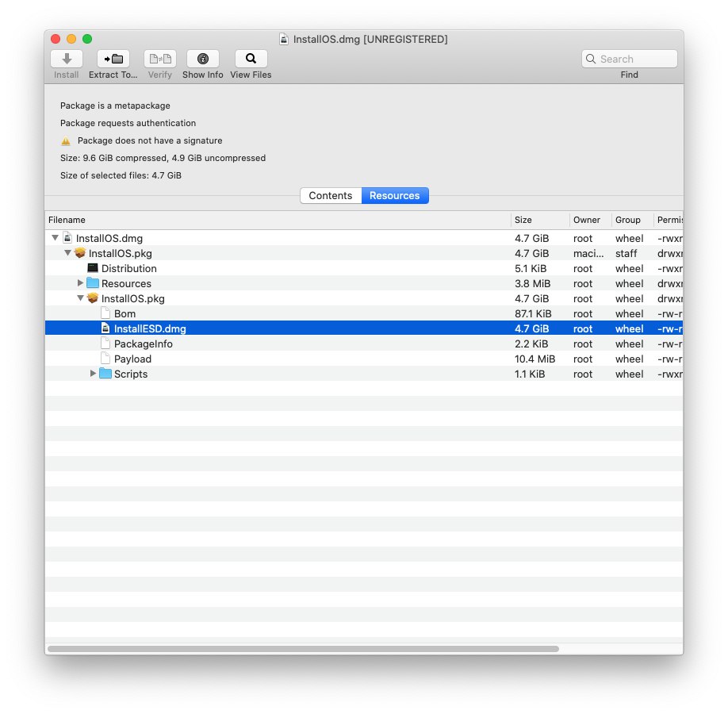The height and width of the screenshot is (714, 728).
Task: Click the title bar InstallOS.dmg document icon
Action: point(284,39)
